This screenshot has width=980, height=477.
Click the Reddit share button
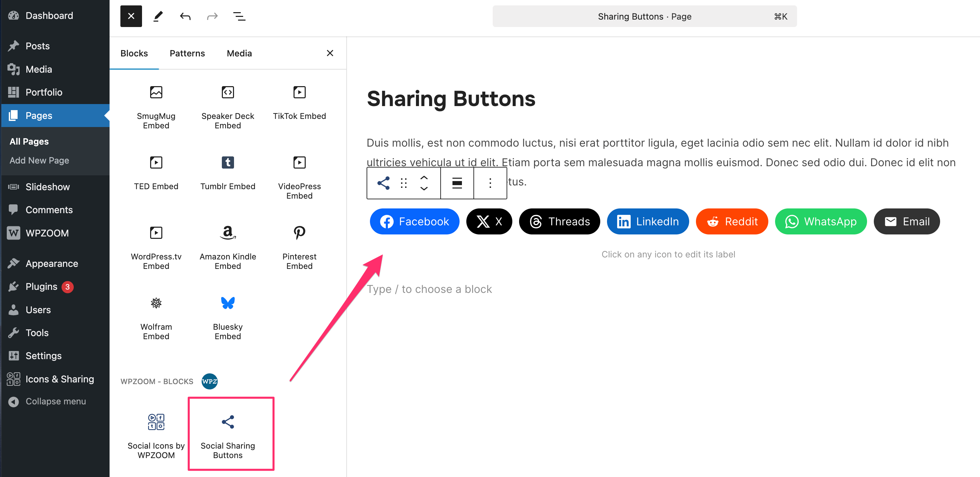click(x=731, y=221)
